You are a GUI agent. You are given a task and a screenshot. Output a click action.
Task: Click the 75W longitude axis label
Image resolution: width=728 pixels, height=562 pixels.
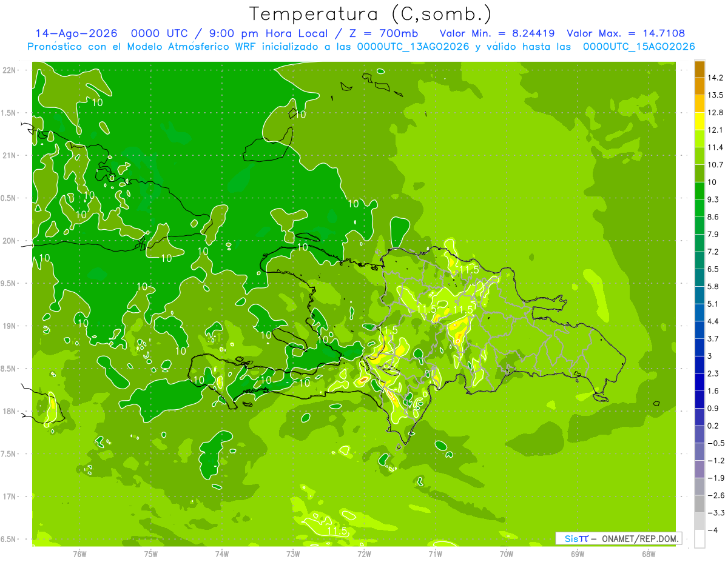pyautogui.click(x=151, y=554)
